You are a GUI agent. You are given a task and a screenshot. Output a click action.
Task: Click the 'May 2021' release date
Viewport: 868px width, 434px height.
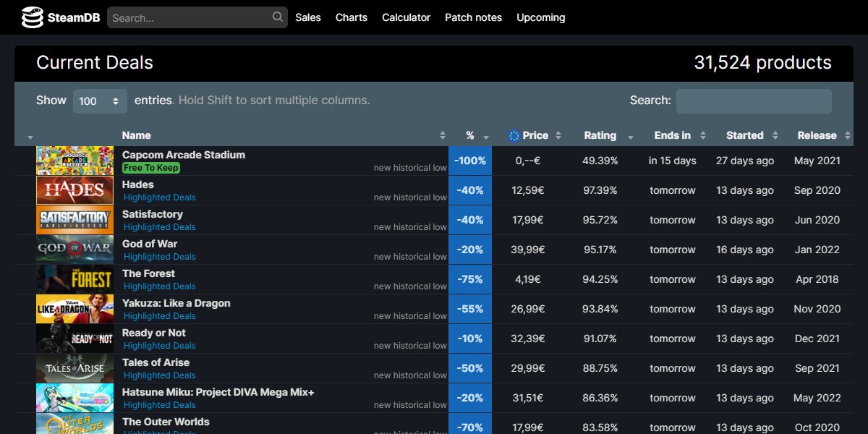tap(817, 161)
